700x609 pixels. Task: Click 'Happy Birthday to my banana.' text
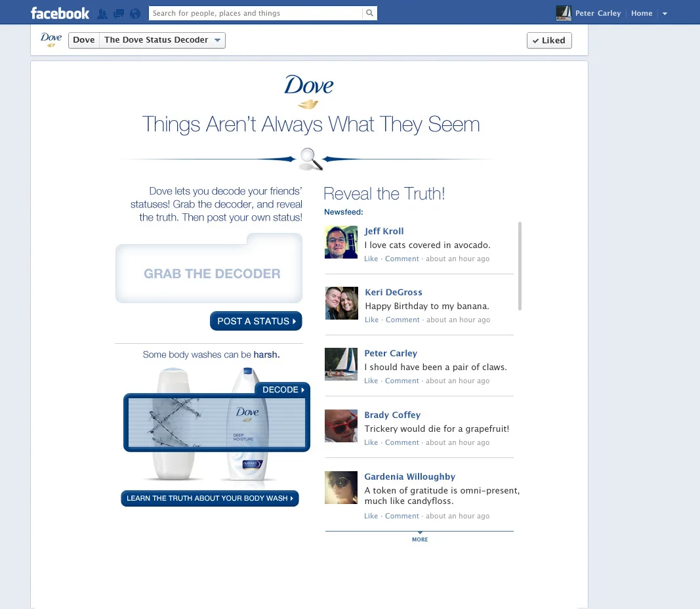(427, 306)
